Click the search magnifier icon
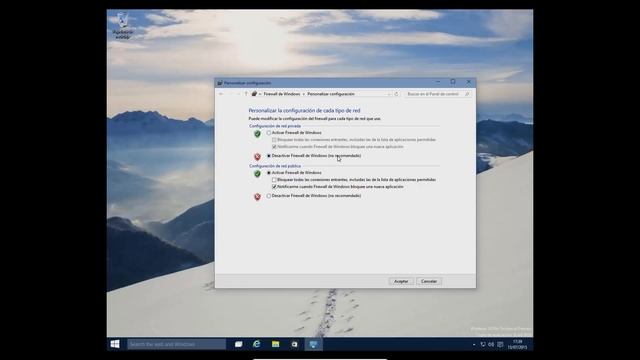The image size is (640, 360). pos(467,94)
